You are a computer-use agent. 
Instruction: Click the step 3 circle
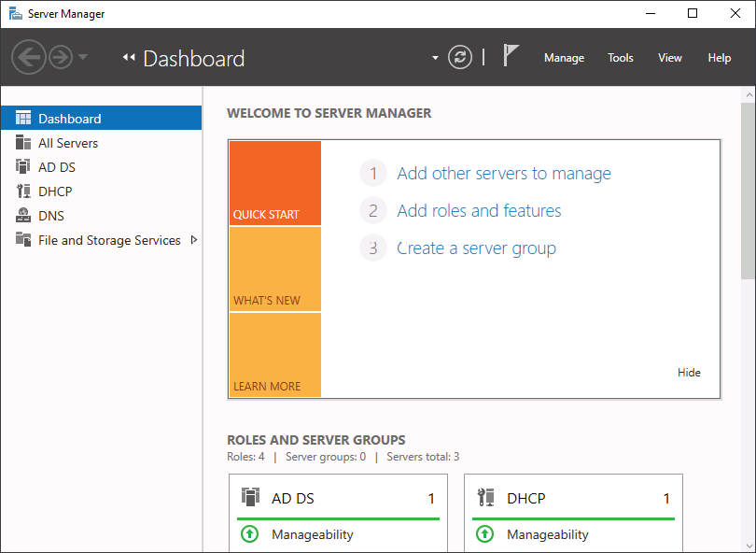[373, 248]
